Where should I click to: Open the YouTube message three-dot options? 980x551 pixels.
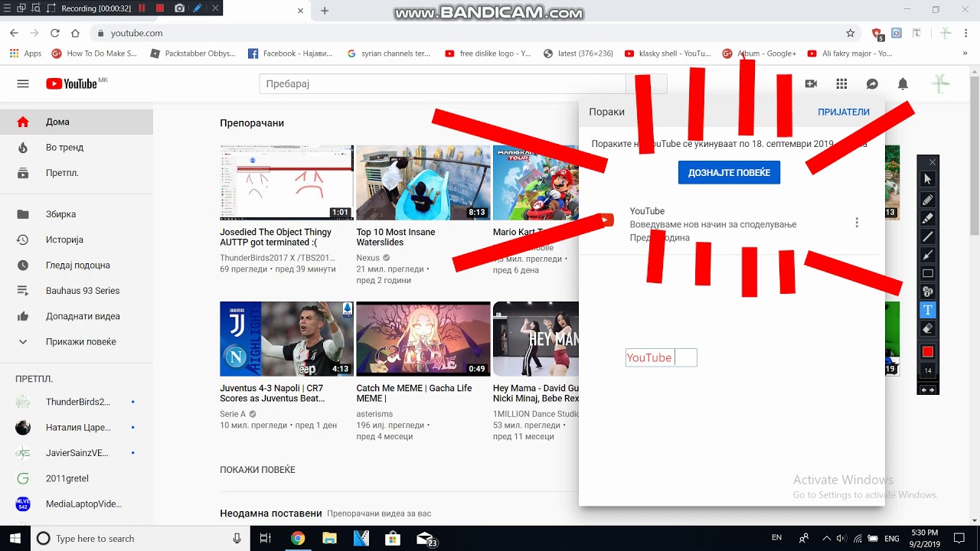(857, 223)
